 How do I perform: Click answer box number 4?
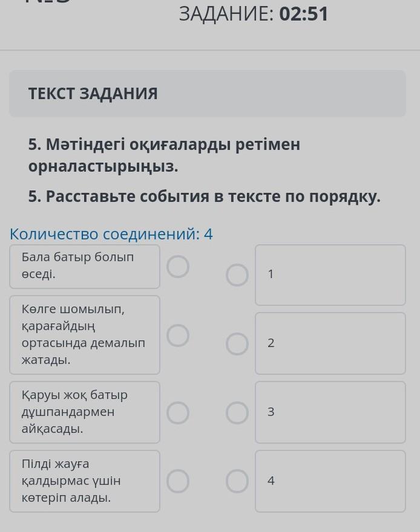330,481
